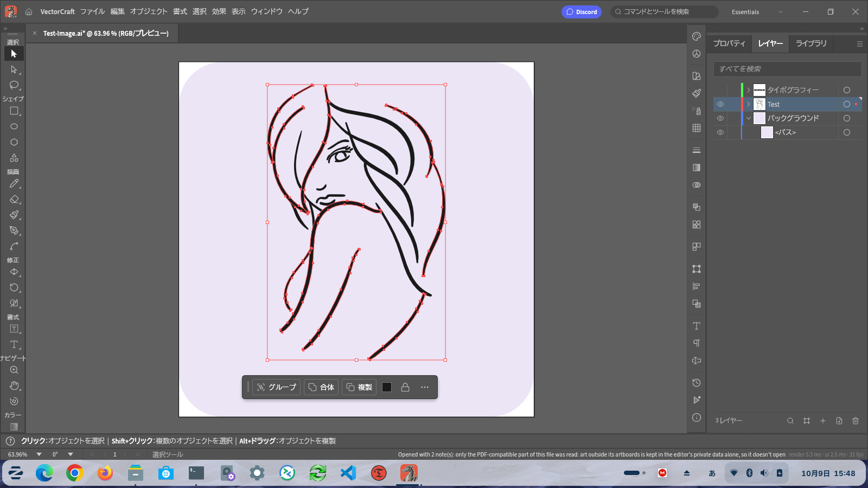
Task: Open the Essentials workspace dropdown
Action: pos(757,12)
